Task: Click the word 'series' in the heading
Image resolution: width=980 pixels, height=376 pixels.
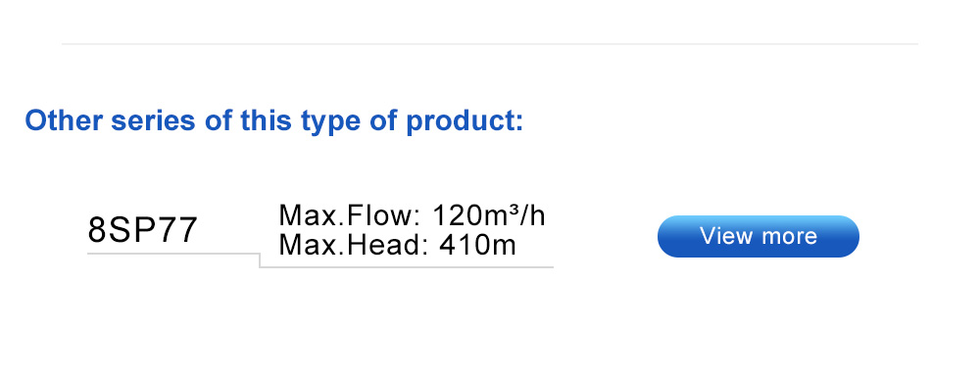Action: pyautogui.click(x=153, y=120)
